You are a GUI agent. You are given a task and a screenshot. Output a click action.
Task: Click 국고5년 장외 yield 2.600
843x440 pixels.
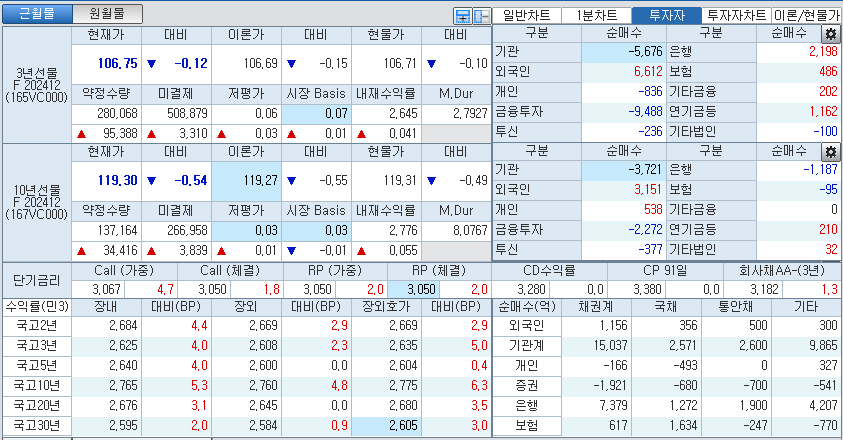(x=246, y=365)
